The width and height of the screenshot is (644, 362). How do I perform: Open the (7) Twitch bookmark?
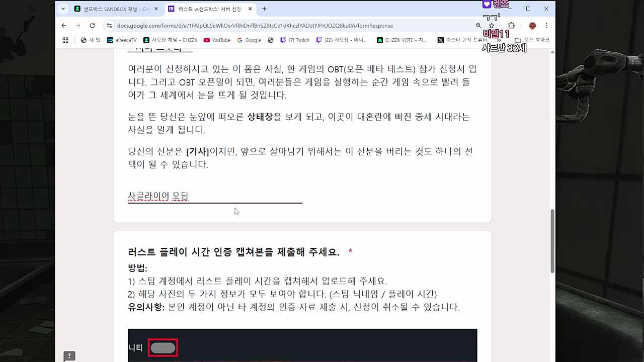tap(295, 40)
